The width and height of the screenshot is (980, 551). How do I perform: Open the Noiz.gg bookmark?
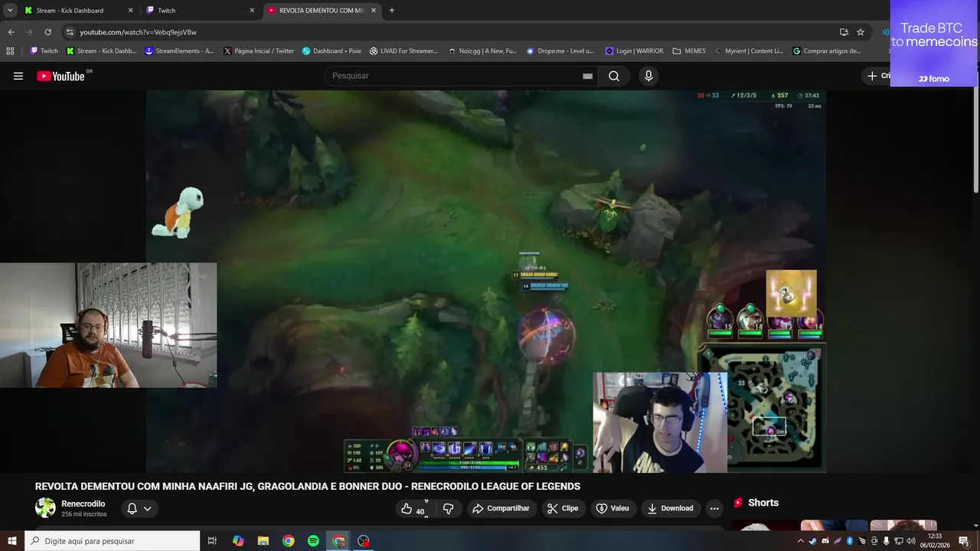482,51
